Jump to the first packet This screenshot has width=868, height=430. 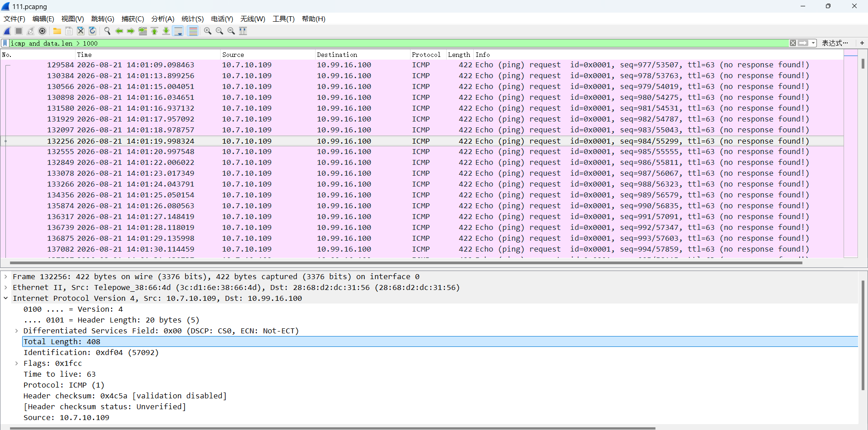154,31
